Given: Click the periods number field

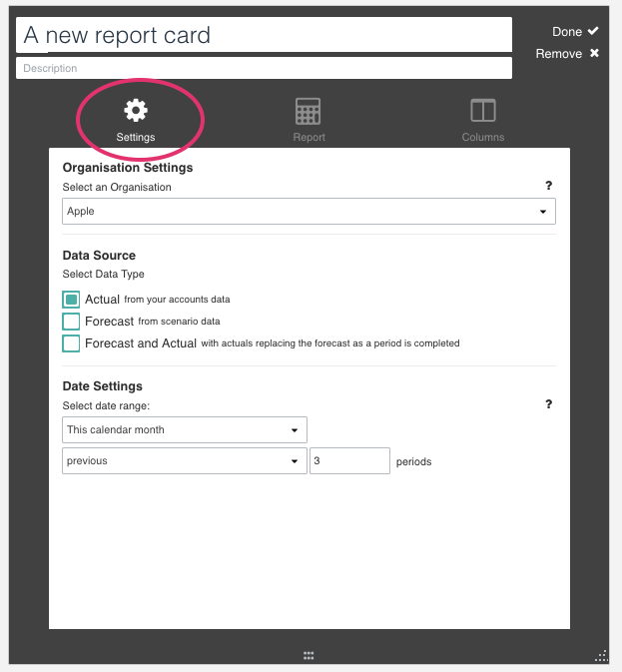Looking at the screenshot, I should coord(350,460).
